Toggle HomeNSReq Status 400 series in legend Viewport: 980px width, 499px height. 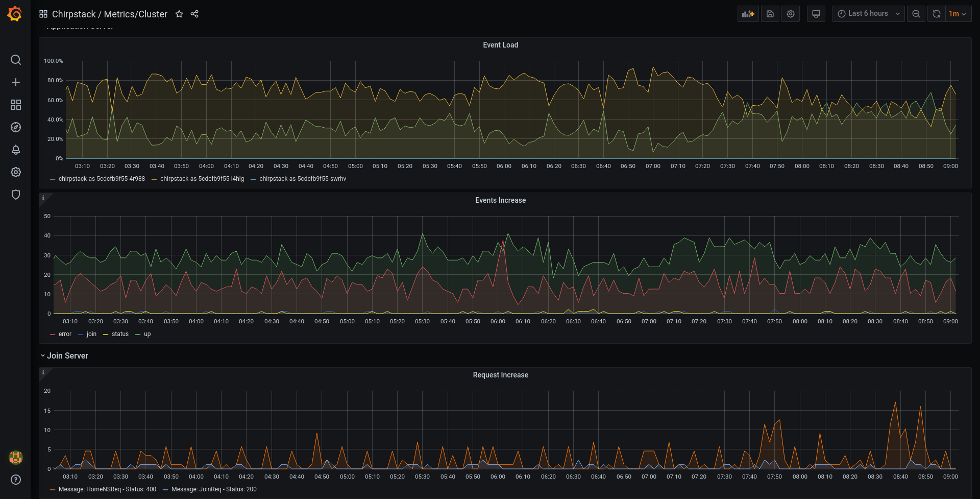(x=107, y=489)
